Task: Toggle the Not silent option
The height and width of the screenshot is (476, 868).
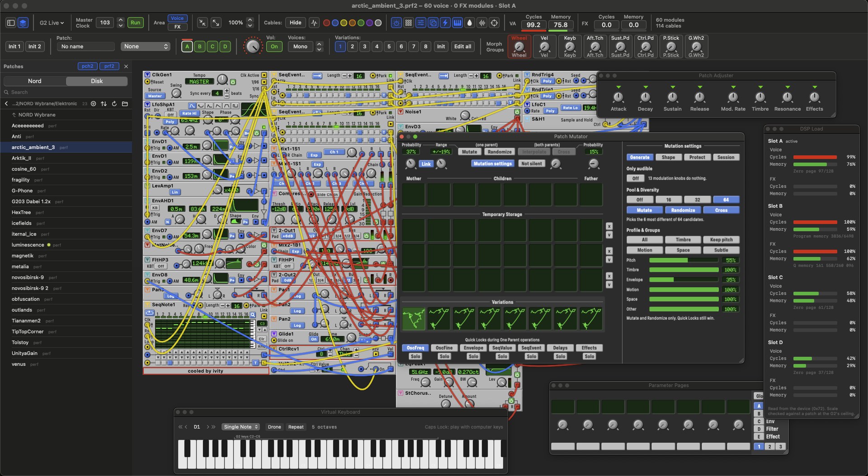Action: tap(532, 163)
